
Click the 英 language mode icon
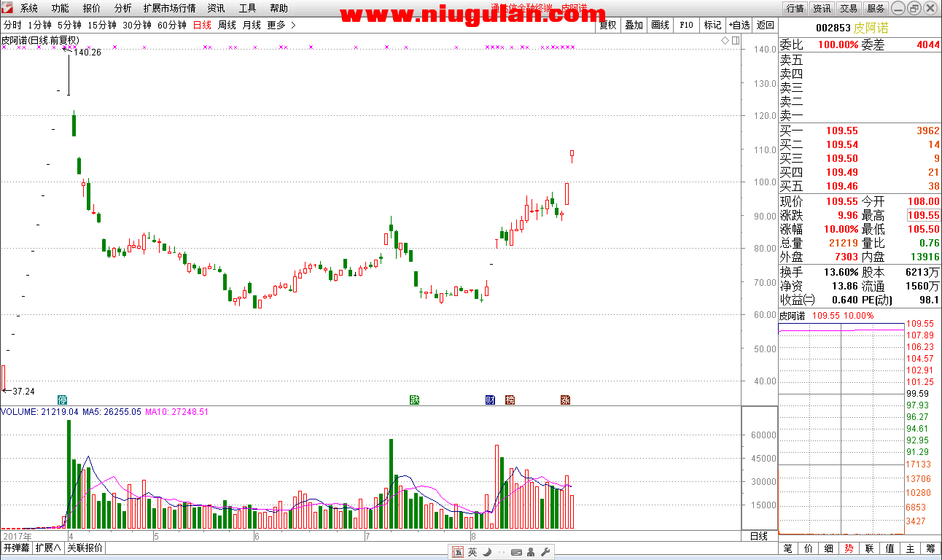[x=472, y=553]
